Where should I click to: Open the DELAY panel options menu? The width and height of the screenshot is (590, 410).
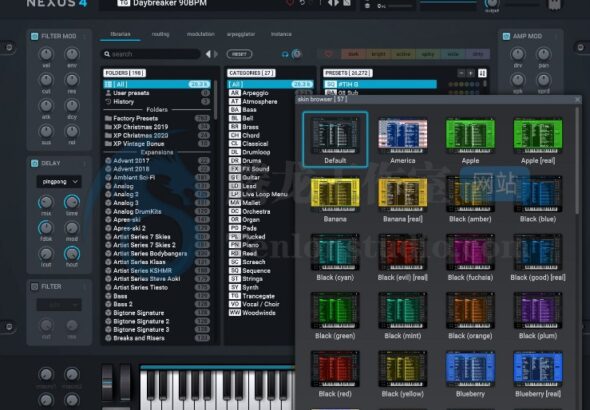pyautogui.click(x=85, y=164)
